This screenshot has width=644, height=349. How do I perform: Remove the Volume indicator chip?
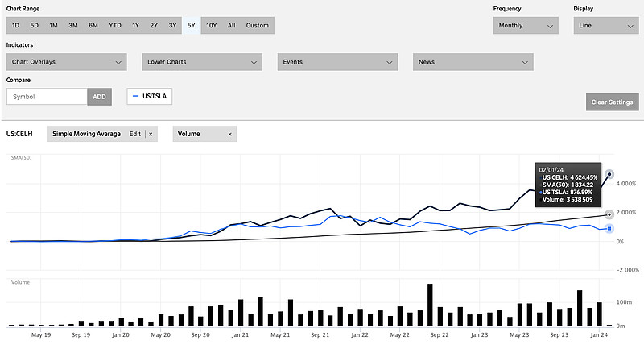click(x=229, y=134)
